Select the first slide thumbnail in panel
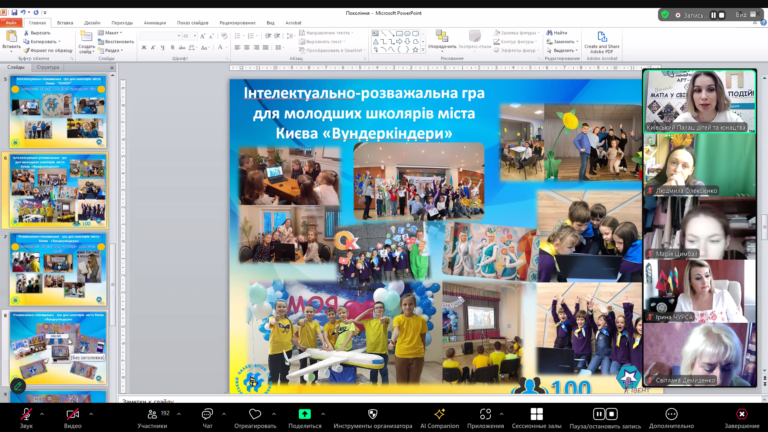The height and width of the screenshot is (432, 768). click(x=58, y=108)
